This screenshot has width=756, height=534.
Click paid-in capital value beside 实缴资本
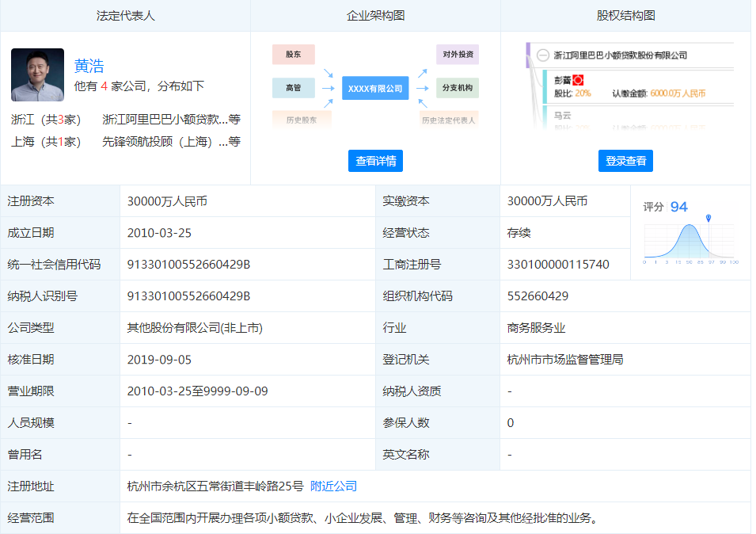coord(547,201)
